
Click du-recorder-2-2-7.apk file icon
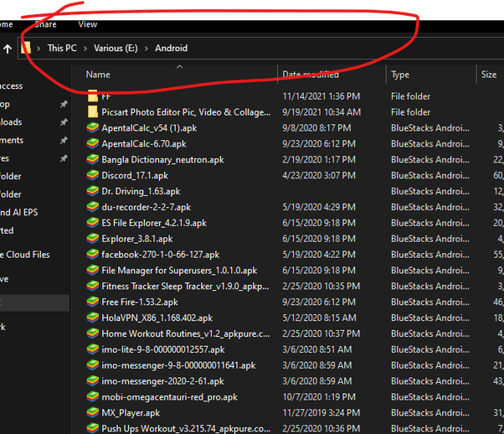point(93,207)
